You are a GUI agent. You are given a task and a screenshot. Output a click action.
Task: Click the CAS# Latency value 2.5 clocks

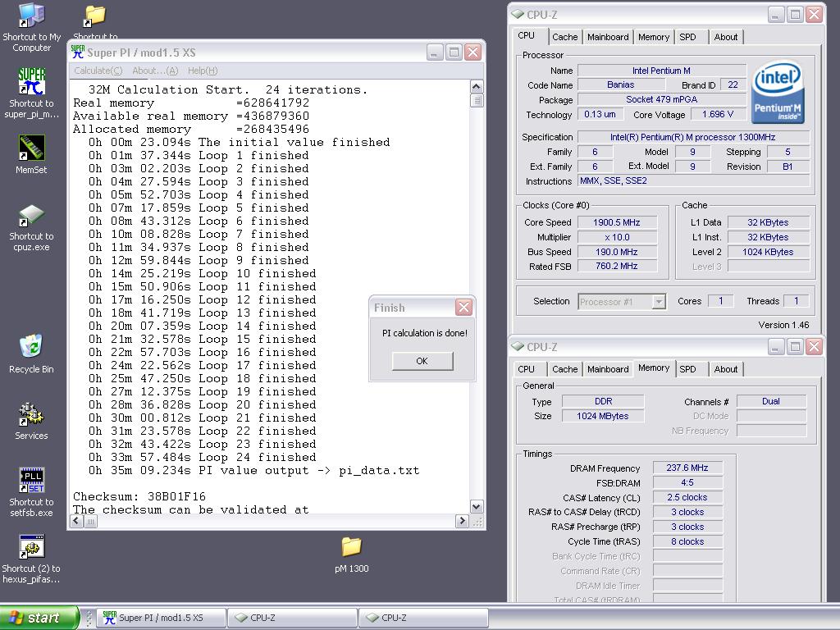[687, 497]
